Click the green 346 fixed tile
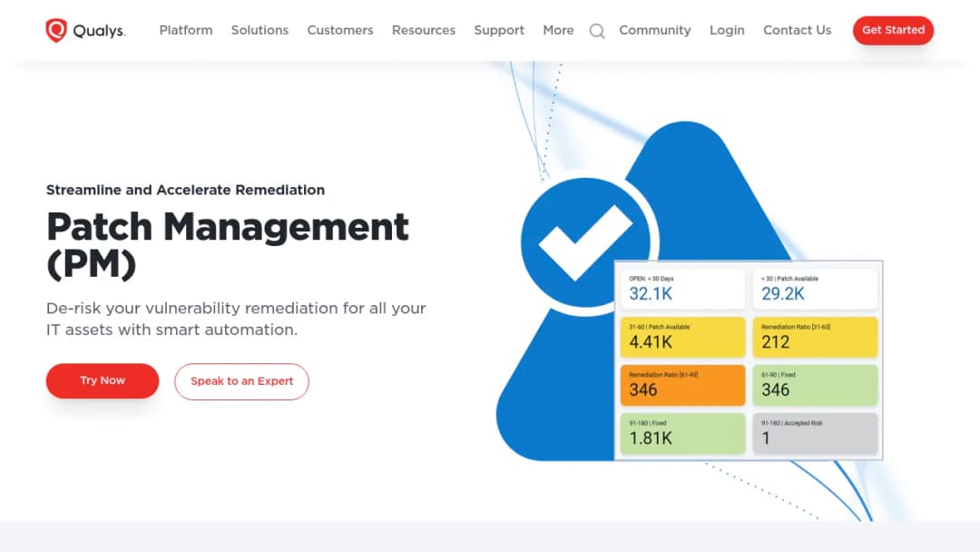 click(x=815, y=385)
